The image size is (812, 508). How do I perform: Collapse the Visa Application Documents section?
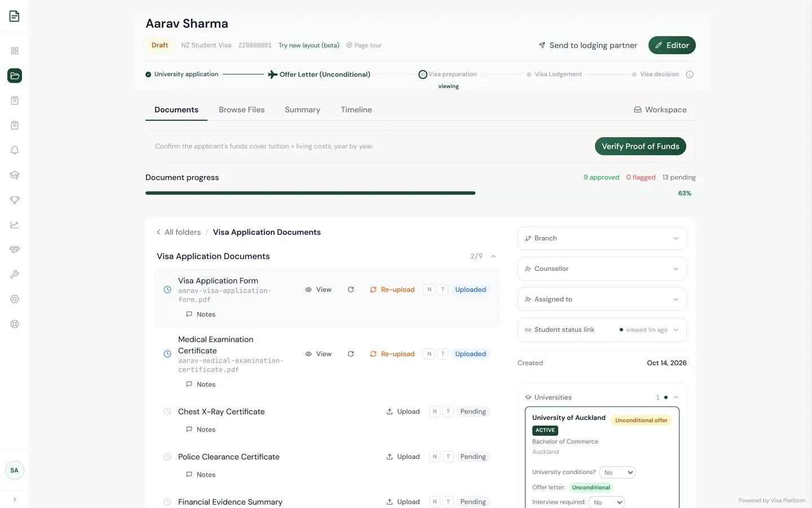pos(493,256)
